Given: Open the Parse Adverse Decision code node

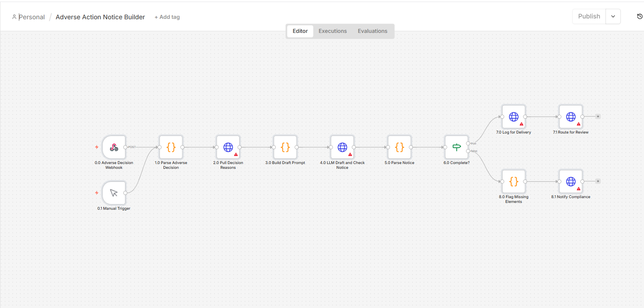Looking at the screenshot, I should pyautogui.click(x=171, y=147).
